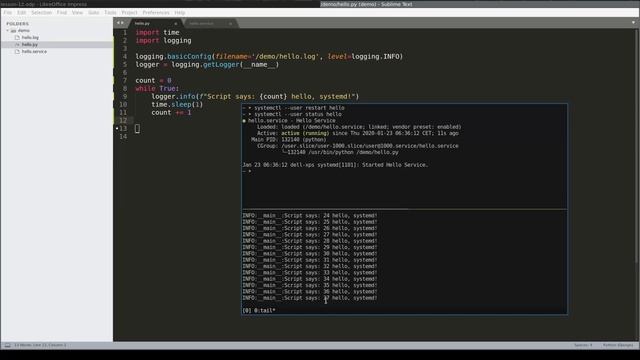640x360 pixels.
Task: Toggle the side bar panel switcher icon
Action: coord(7,345)
